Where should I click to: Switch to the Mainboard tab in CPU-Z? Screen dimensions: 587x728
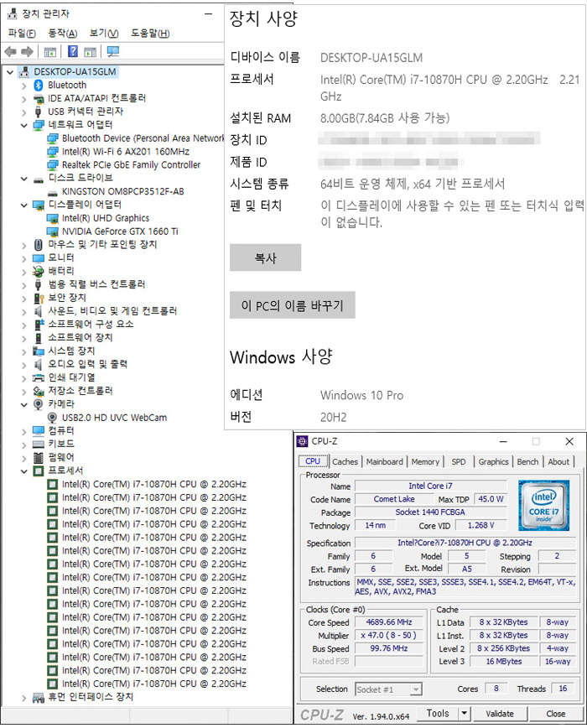(x=385, y=462)
